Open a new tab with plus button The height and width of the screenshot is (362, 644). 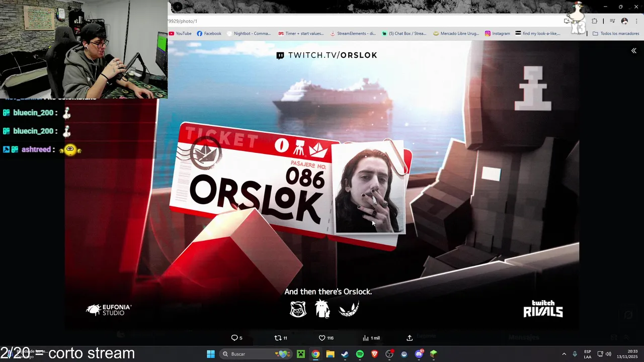coord(177,7)
